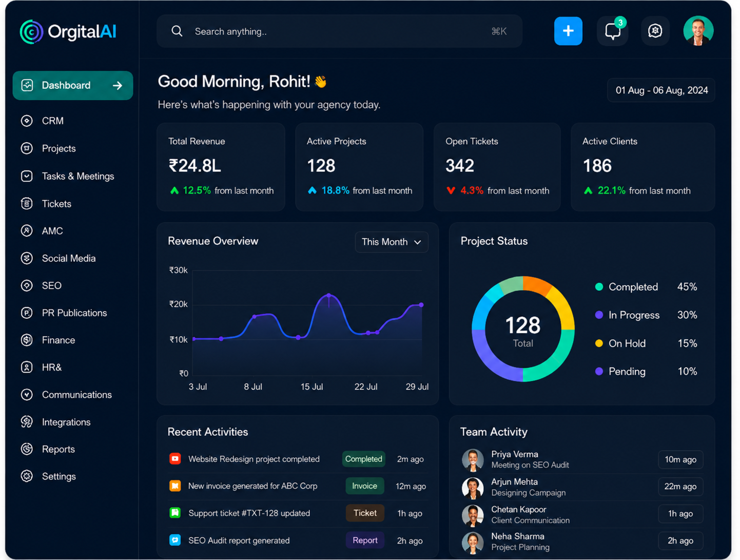Click the Reports sidebar icon
The image size is (740, 560).
[x=27, y=449]
